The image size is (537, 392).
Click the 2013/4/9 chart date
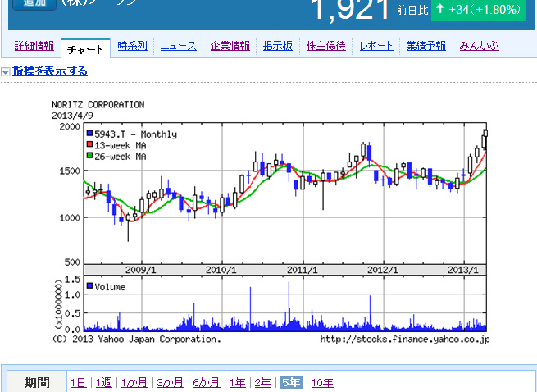(73, 116)
